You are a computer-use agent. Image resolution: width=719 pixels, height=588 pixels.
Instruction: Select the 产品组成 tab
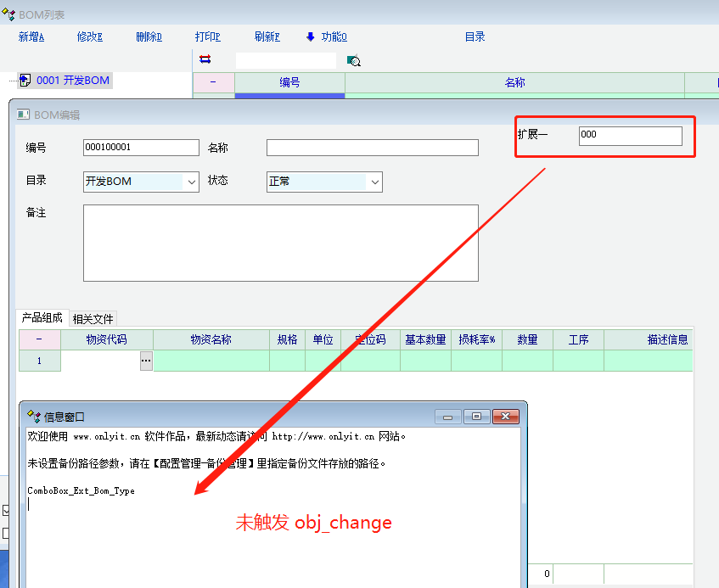tap(42, 318)
